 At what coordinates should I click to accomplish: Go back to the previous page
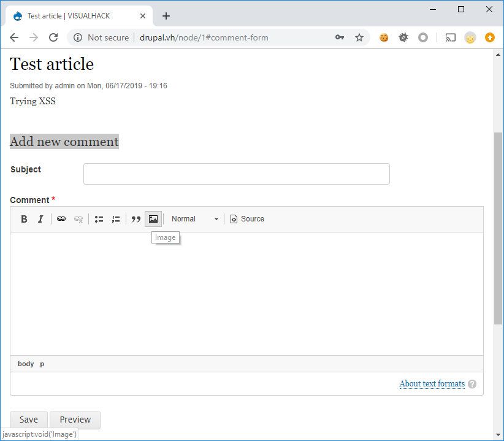tap(14, 37)
